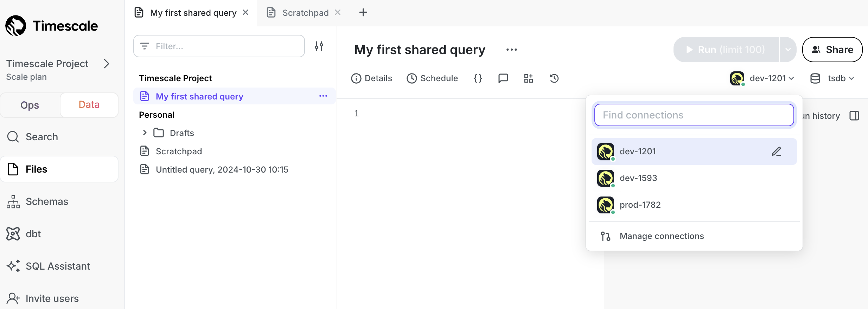The height and width of the screenshot is (309, 868).
Task: Open the add-to-dashboard grid icon
Action: [529, 78]
